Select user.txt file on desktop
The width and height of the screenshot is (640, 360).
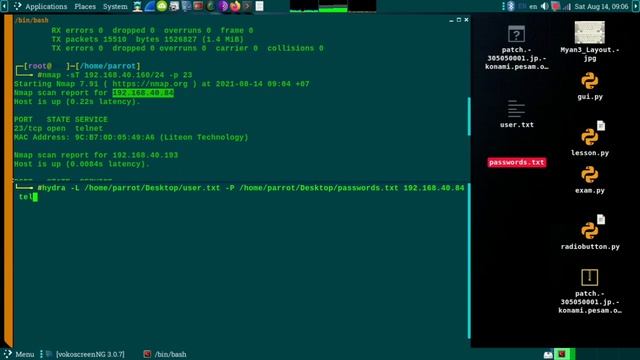click(x=516, y=113)
